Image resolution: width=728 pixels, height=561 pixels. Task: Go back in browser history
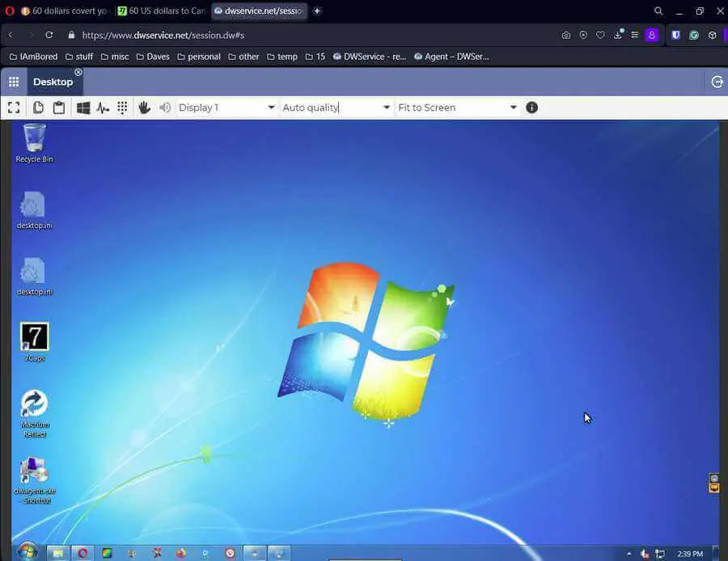tap(11, 36)
